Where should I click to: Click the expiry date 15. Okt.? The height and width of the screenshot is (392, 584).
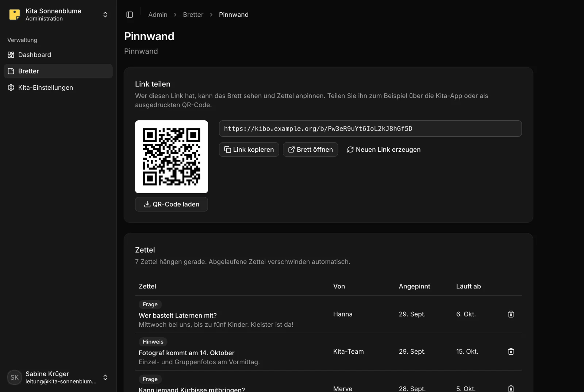pos(467,352)
